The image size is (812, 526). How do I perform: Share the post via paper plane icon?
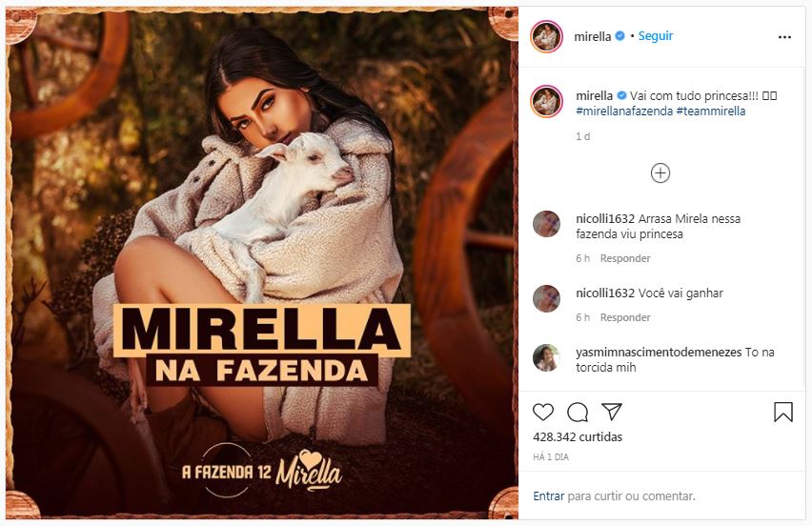click(x=612, y=412)
